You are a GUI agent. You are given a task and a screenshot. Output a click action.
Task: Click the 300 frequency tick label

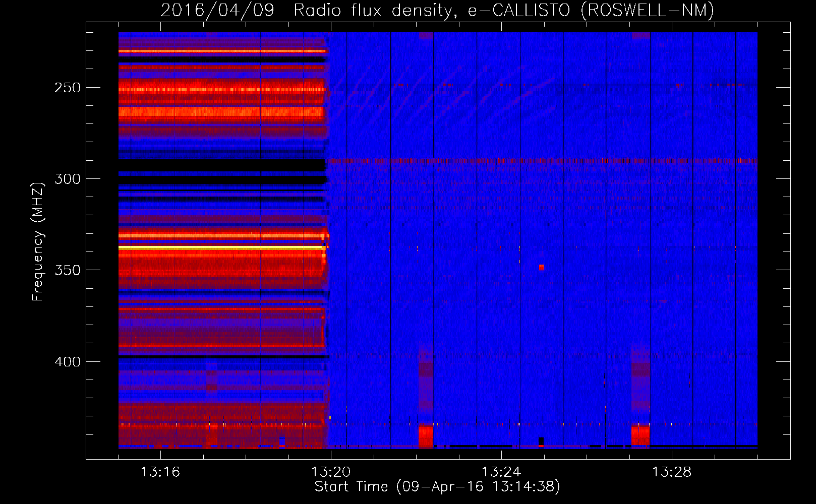[x=68, y=179]
